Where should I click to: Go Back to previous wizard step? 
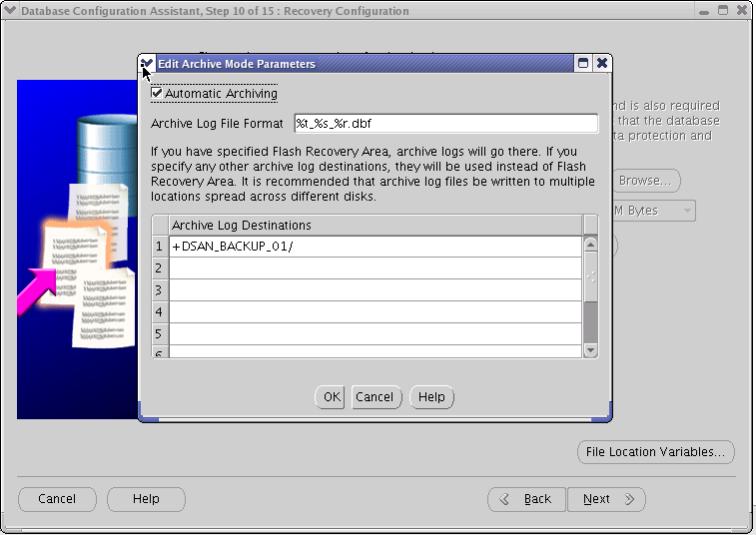(x=527, y=499)
